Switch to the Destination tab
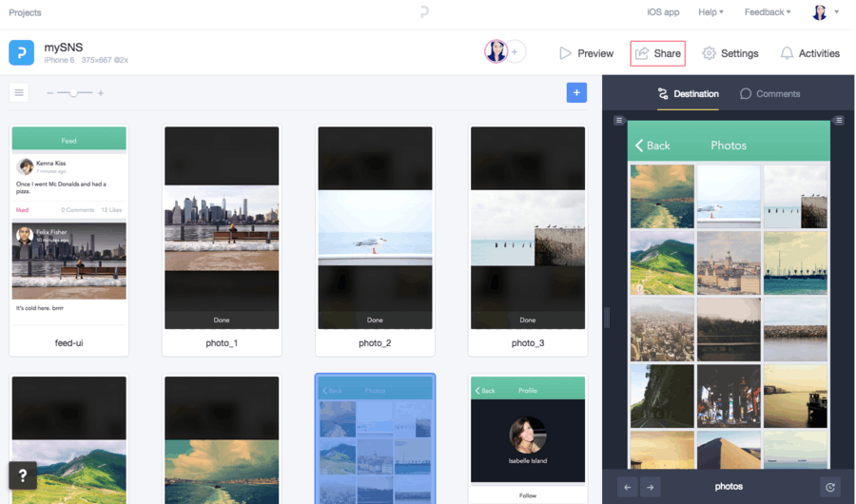 [x=688, y=94]
